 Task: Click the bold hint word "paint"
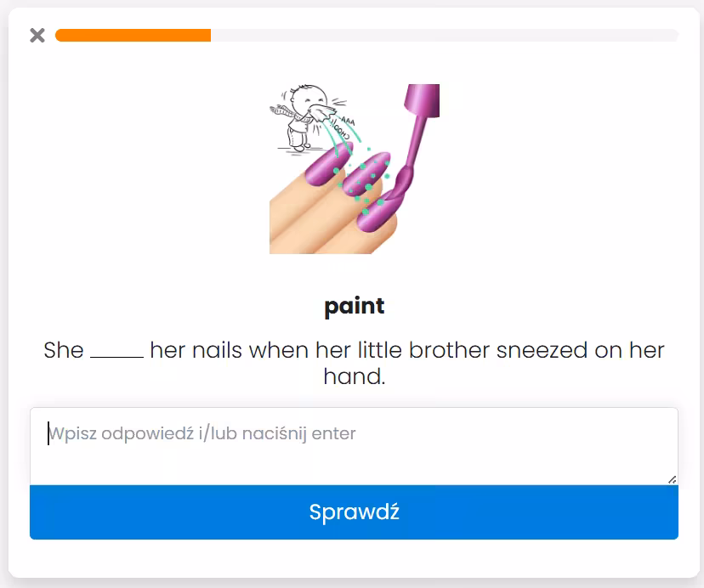pyautogui.click(x=354, y=306)
